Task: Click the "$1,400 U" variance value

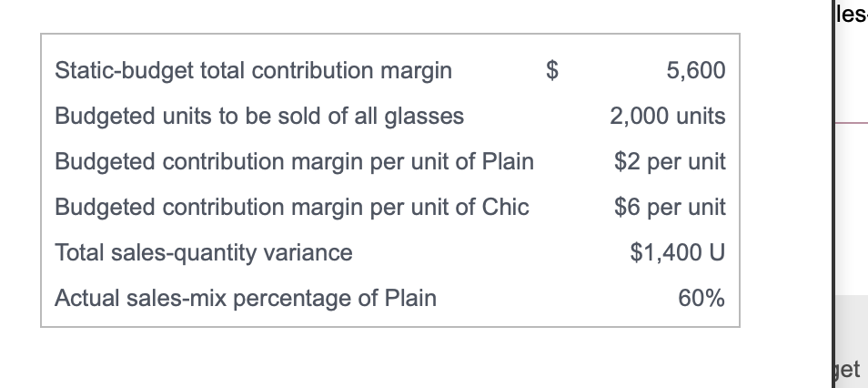Action: (x=678, y=252)
